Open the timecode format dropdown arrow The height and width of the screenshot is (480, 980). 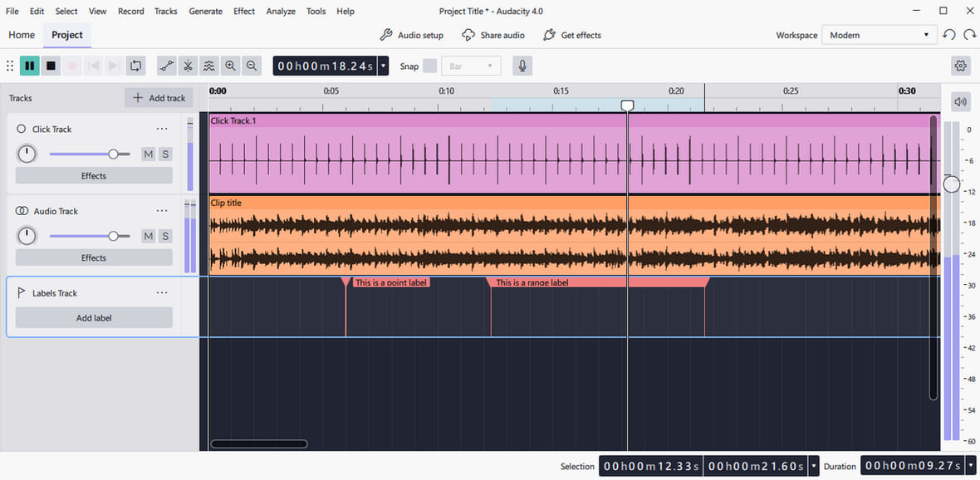383,66
